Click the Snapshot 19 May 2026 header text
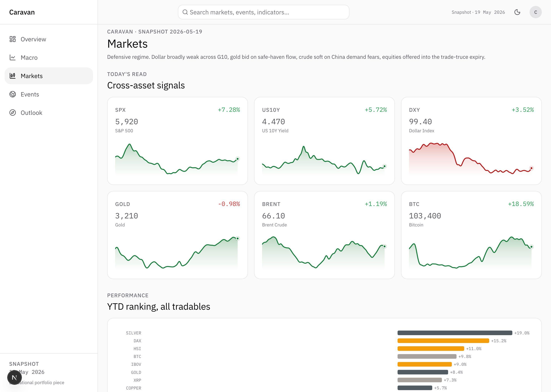This screenshot has height=392, width=551. point(478,12)
